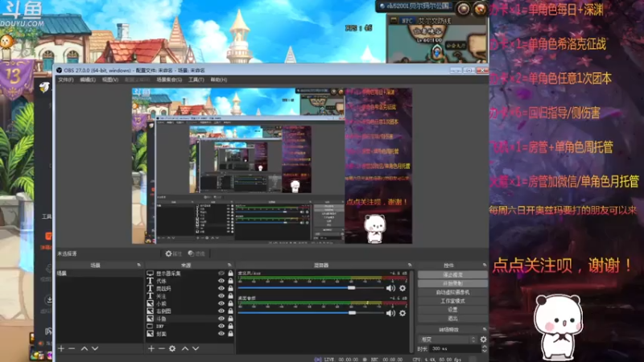Open the 文件(F) menu

(66, 80)
